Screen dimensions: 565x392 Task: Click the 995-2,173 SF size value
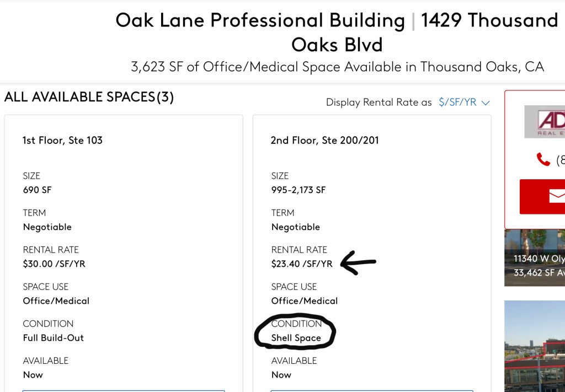point(299,190)
